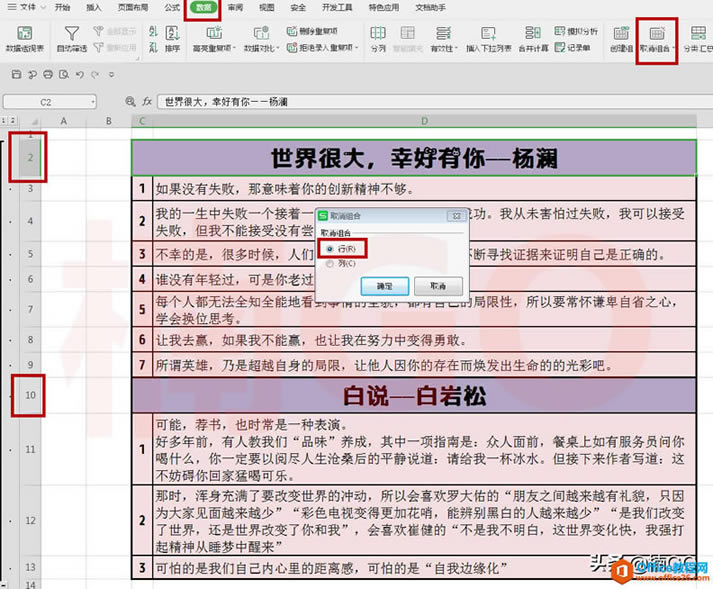Enable 自动筛选 auto filter

pos(71,39)
